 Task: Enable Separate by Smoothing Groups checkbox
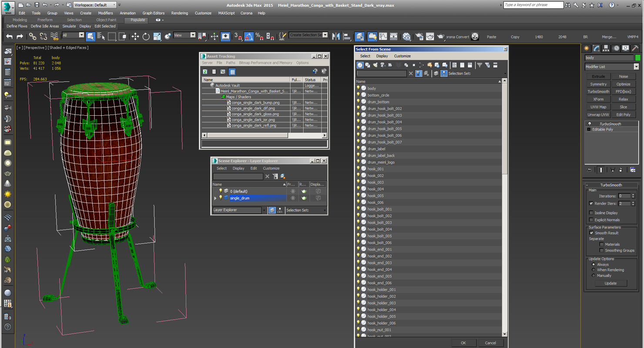point(601,250)
